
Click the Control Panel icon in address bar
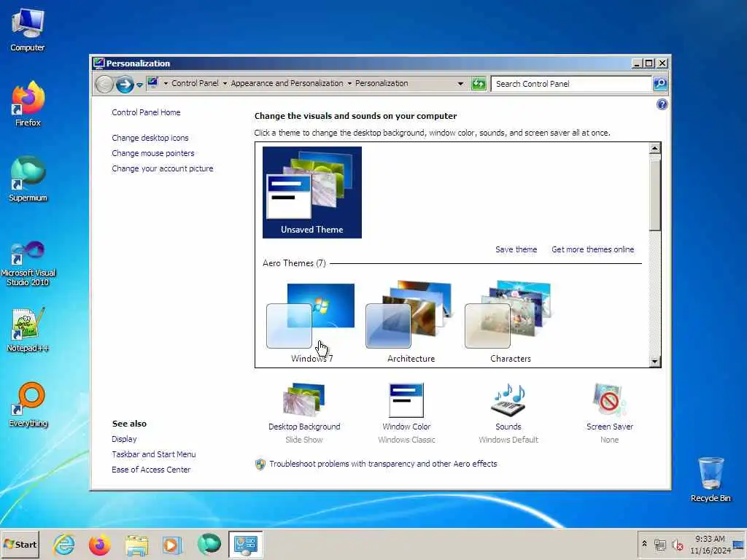tap(152, 83)
